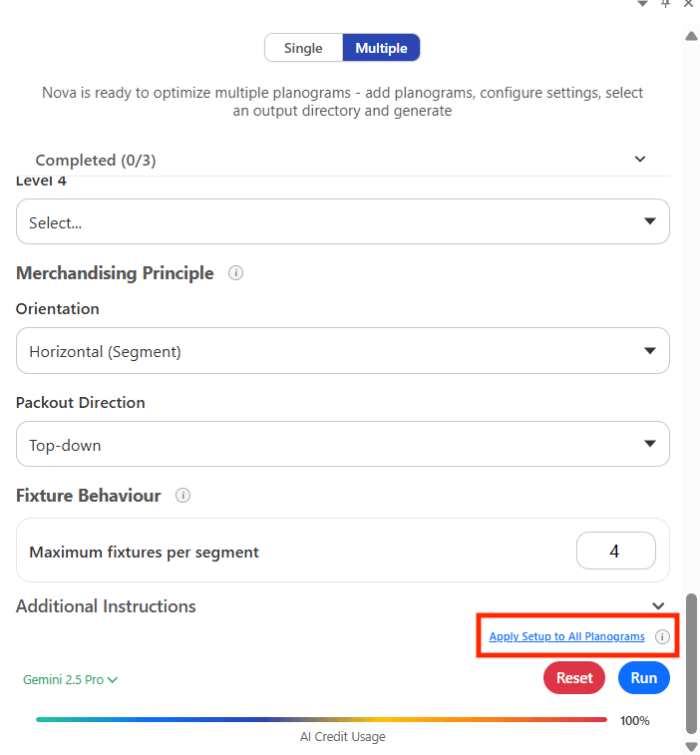Click the AI Credit Usage bar
700x755 pixels.
point(321,719)
